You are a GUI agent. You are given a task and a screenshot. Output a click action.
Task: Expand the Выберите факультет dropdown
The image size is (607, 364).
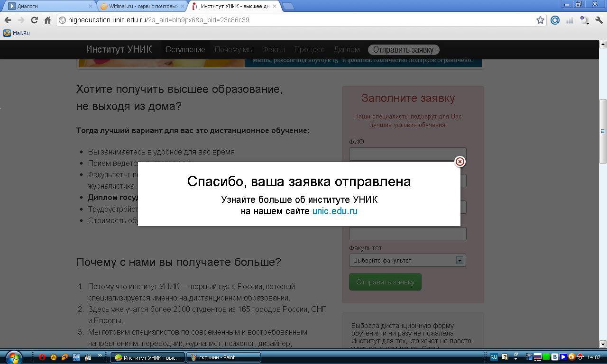coord(408,260)
